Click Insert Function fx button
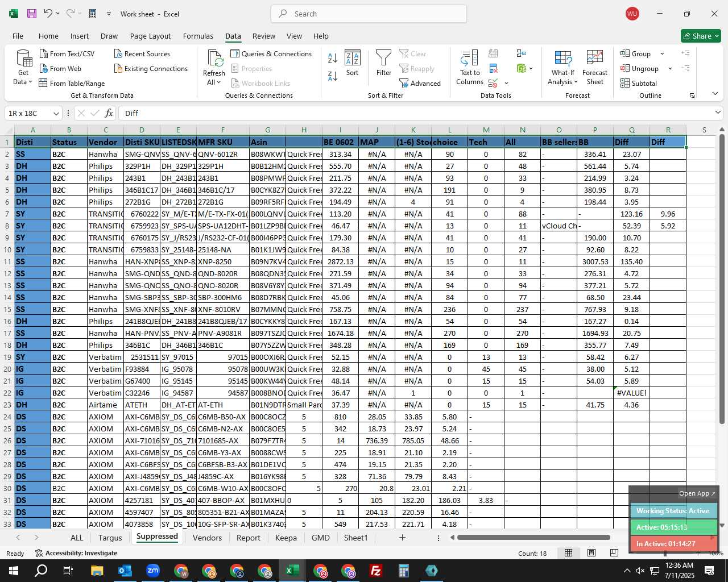Screen dimensions: 728x582 (x=109, y=113)
